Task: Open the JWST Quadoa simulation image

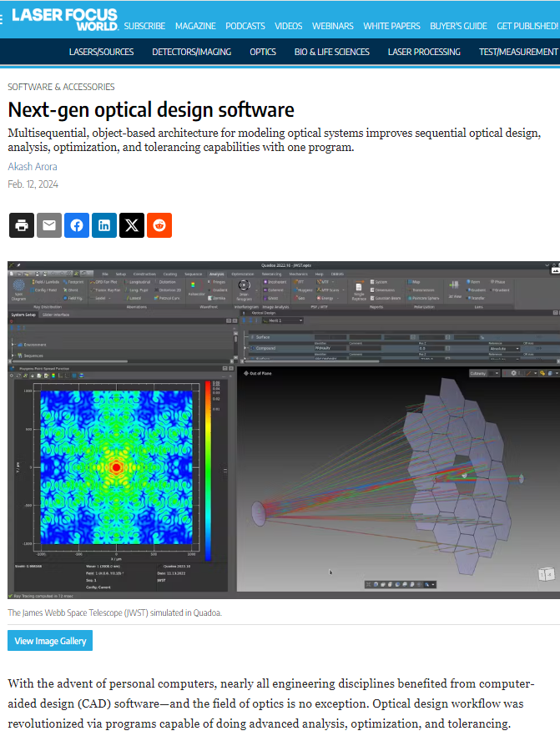Action: [284, 430]
